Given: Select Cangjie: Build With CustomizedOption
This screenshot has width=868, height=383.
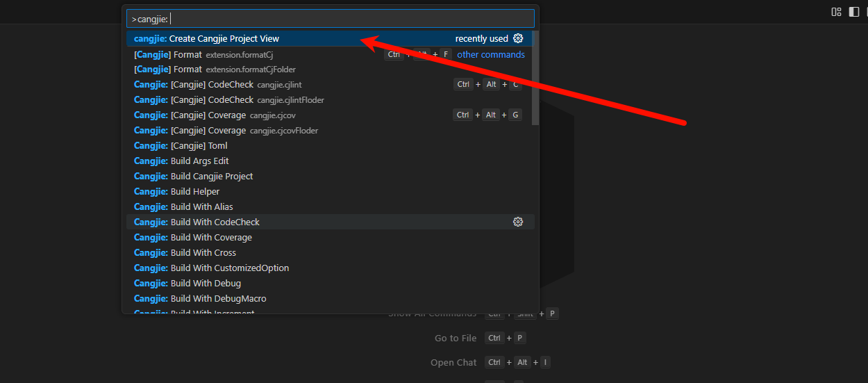Looking at the screenshot, I should [331, 268].
